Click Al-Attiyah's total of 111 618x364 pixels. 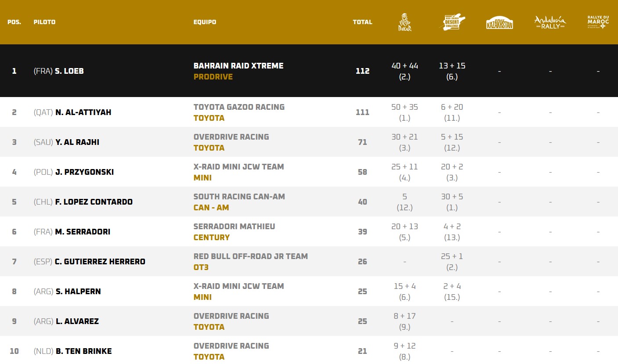point(362,112)
